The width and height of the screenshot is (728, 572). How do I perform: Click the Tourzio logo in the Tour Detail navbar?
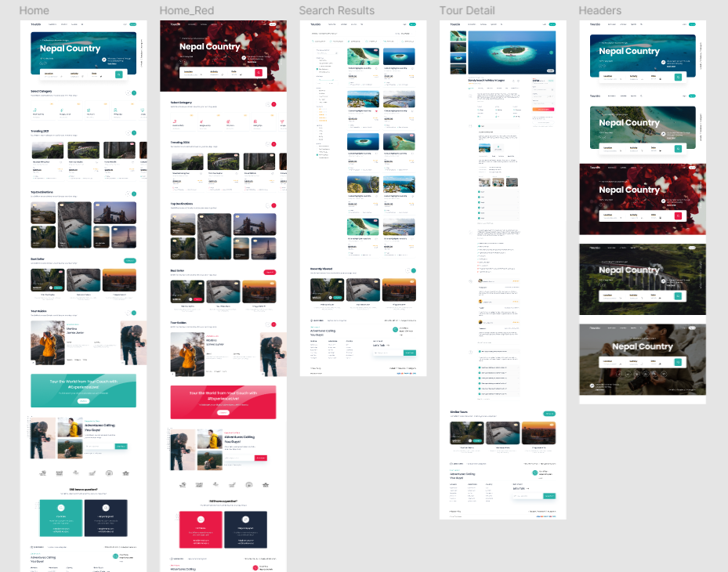(455, 24)
